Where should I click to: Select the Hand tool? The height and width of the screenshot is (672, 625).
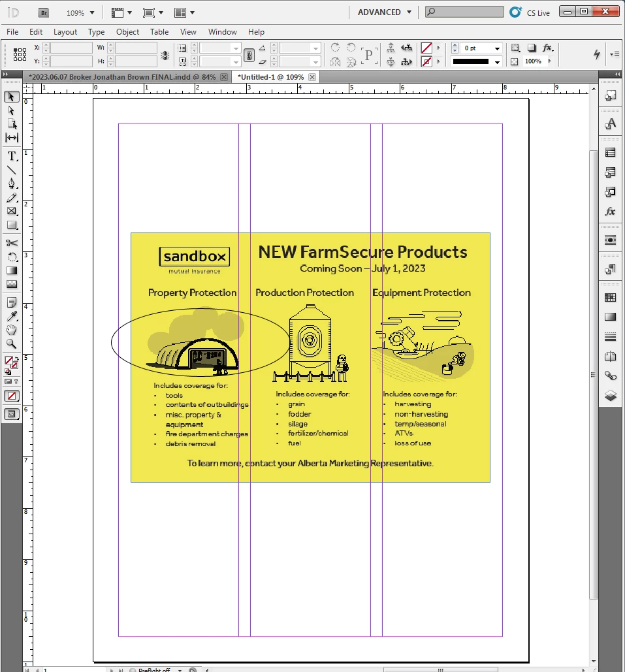coord(12,330)
